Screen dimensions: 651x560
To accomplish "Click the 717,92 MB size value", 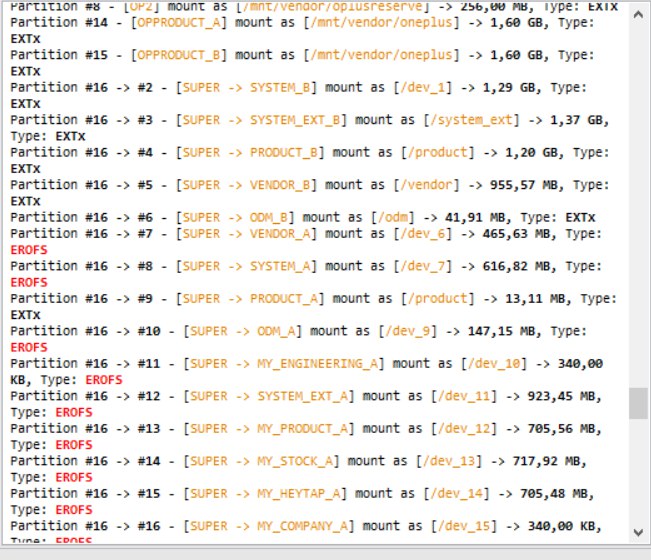I will [x=547, y=461].
